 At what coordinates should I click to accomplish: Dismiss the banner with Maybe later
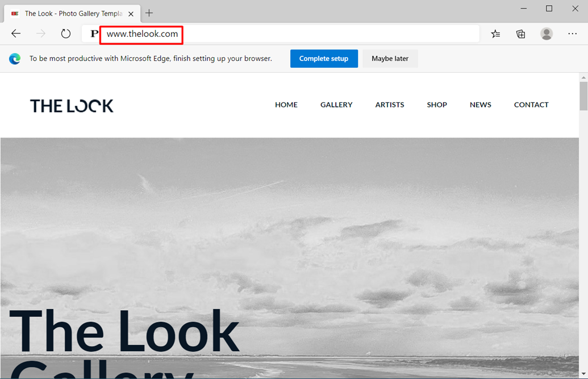click(x=390, y=59)
